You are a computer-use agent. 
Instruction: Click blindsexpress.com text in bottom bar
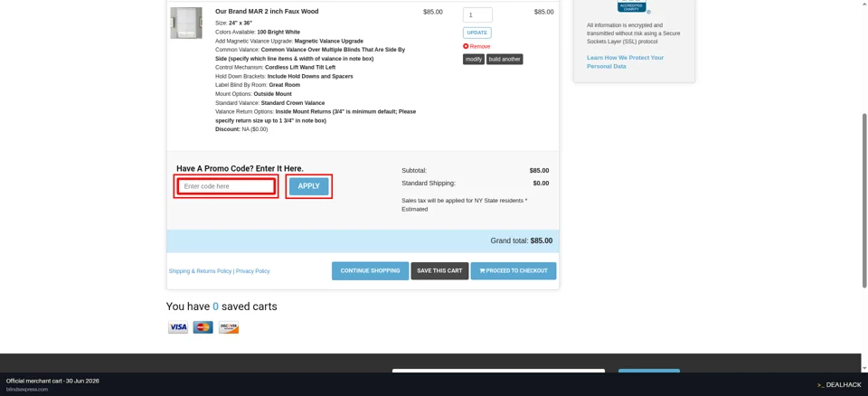click(x=27, y=390)
